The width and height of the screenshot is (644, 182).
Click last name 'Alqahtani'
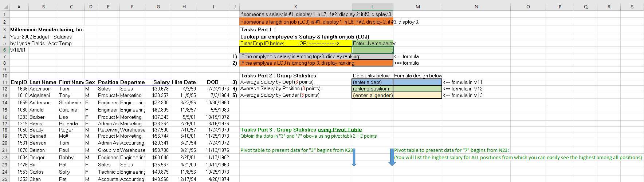pyautogui.click(x=40, y=95)
